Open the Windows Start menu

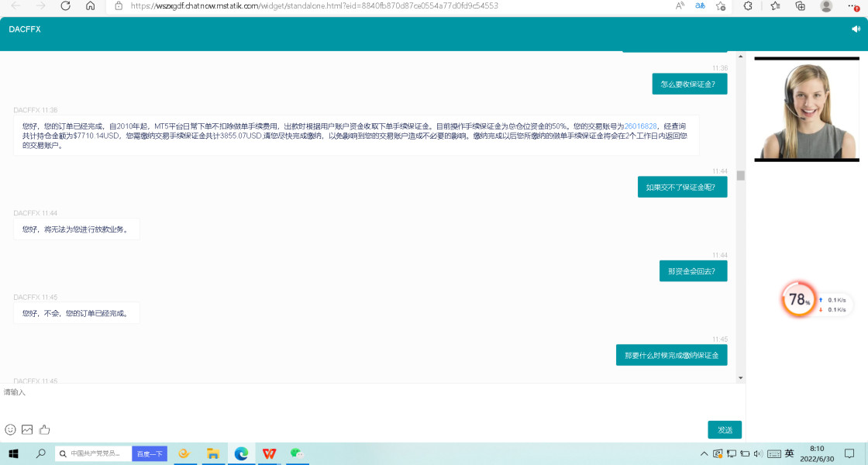[x=13, y=454]
